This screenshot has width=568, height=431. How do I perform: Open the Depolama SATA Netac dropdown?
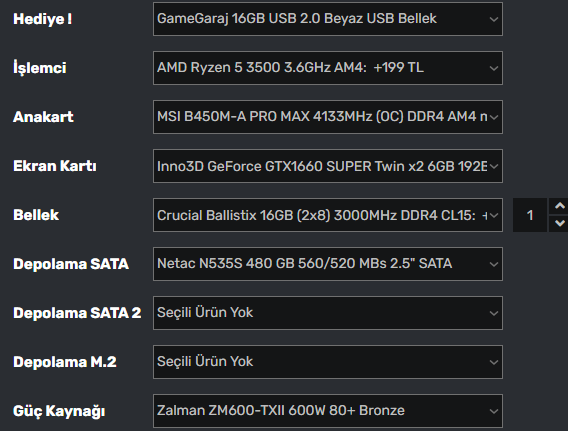[328, 264]
